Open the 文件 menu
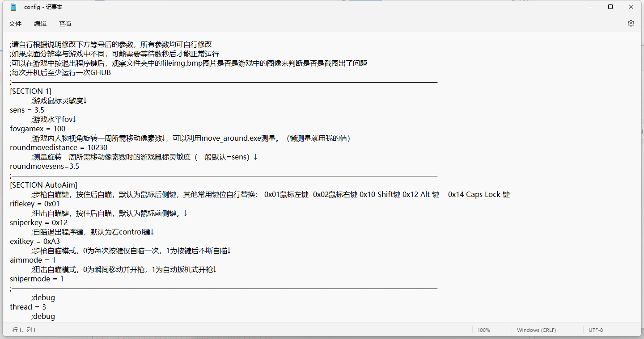The width and height of the screenshot is (644, 339). tap(15, 24)
